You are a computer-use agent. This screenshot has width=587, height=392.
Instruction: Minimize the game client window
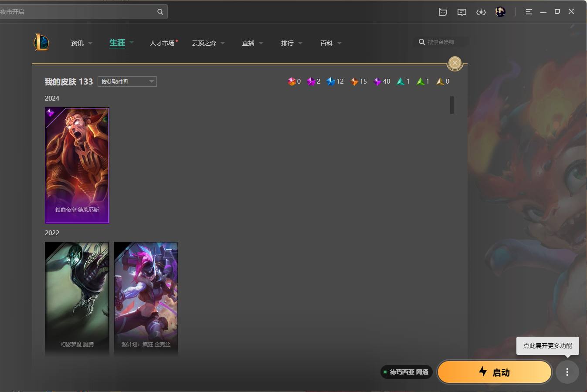point(543,12)
